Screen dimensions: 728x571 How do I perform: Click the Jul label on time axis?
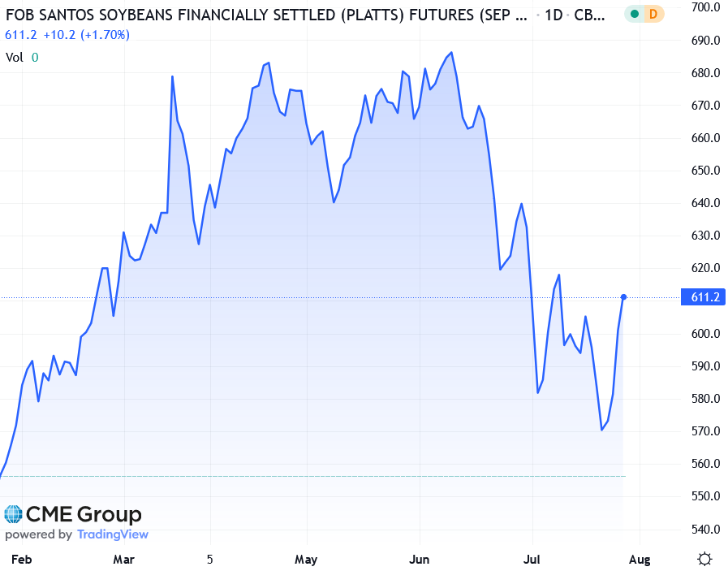click(x=532, y=559)
